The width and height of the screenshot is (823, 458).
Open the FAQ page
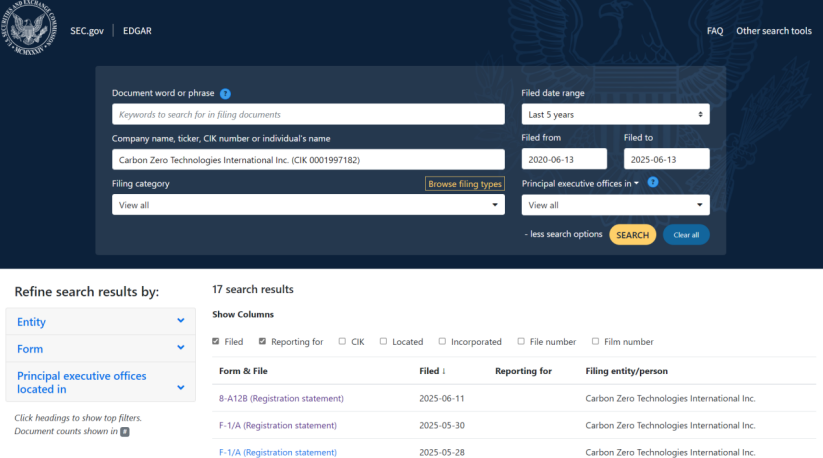click(715, 31)
